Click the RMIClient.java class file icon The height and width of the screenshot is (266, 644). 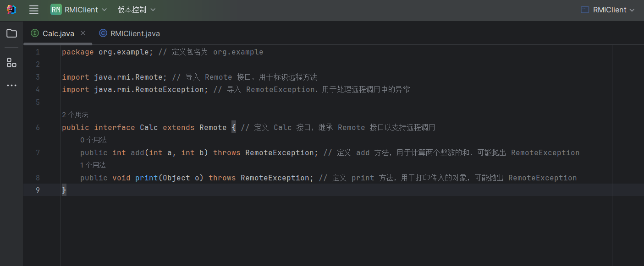click(103, 33)
